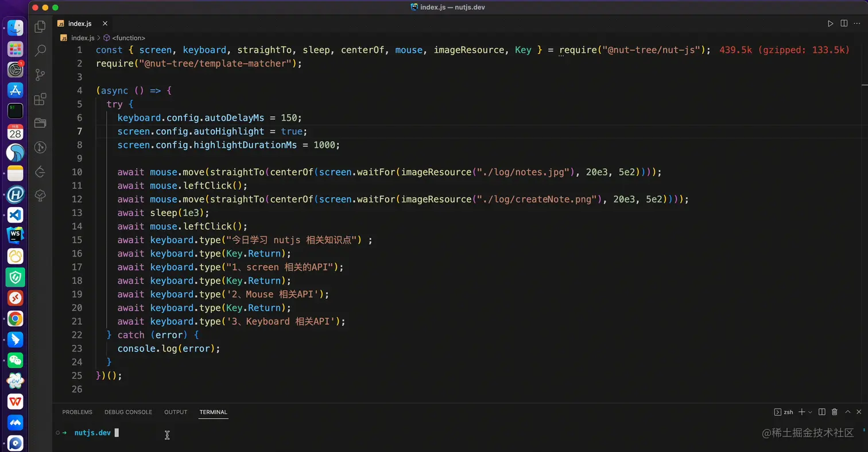
Task: Open the Extensions view in activity bar
Action: tap(40, 99)
